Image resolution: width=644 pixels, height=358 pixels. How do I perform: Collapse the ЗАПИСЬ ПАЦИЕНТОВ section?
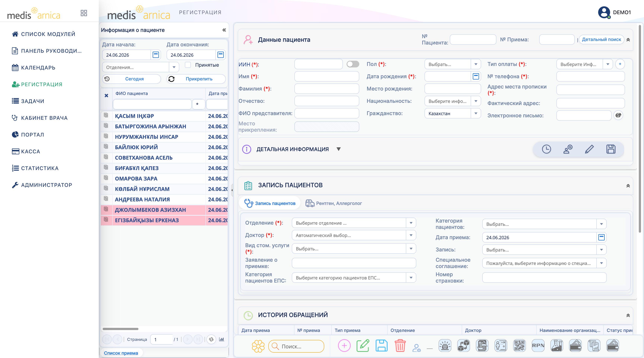pos(628,186)
